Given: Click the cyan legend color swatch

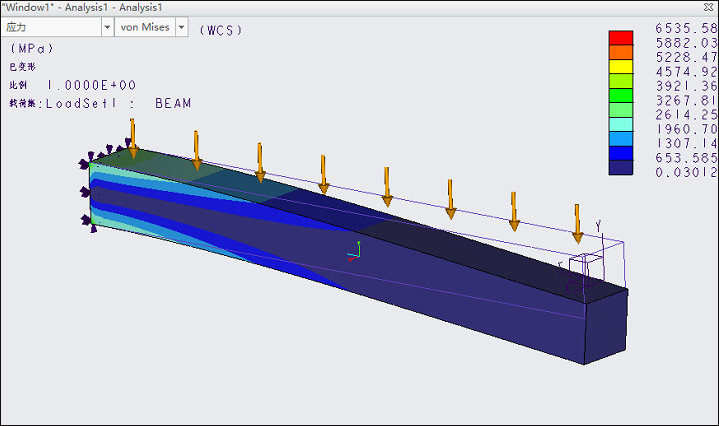Looking at the screenshot, I should (x=621, y=124).
